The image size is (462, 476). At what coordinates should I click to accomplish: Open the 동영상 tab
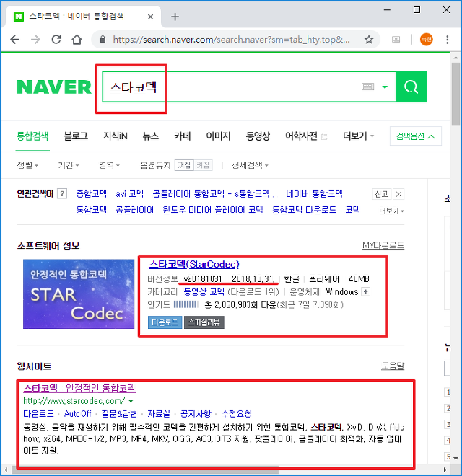coord(258,136)
